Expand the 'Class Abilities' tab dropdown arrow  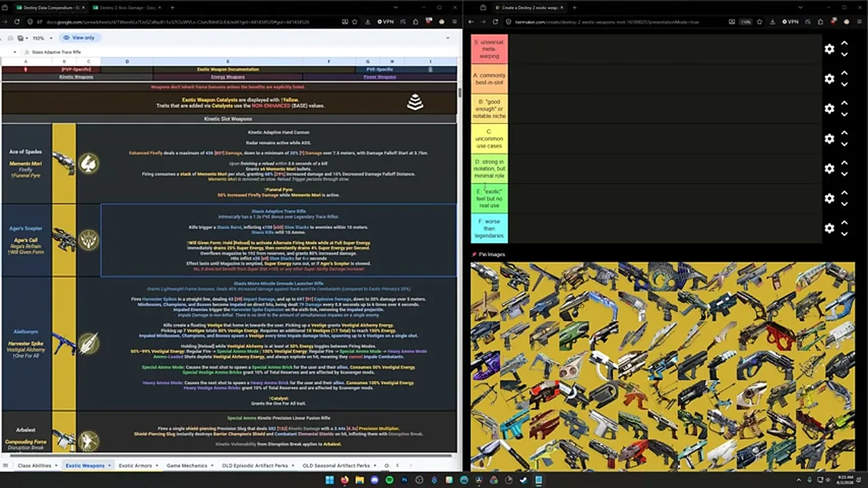click(x=56, y=466)
